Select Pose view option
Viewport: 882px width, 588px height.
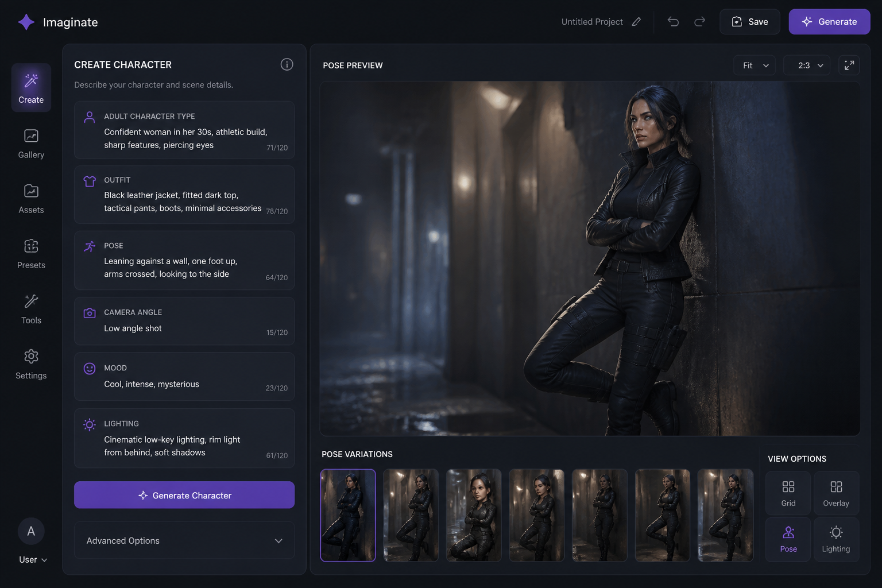click(788, 539)
